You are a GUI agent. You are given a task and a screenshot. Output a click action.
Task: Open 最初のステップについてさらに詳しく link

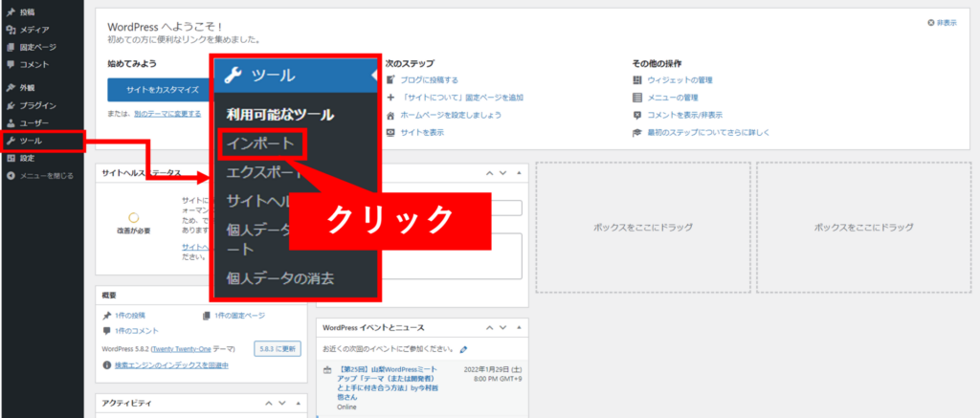(708, 132)
